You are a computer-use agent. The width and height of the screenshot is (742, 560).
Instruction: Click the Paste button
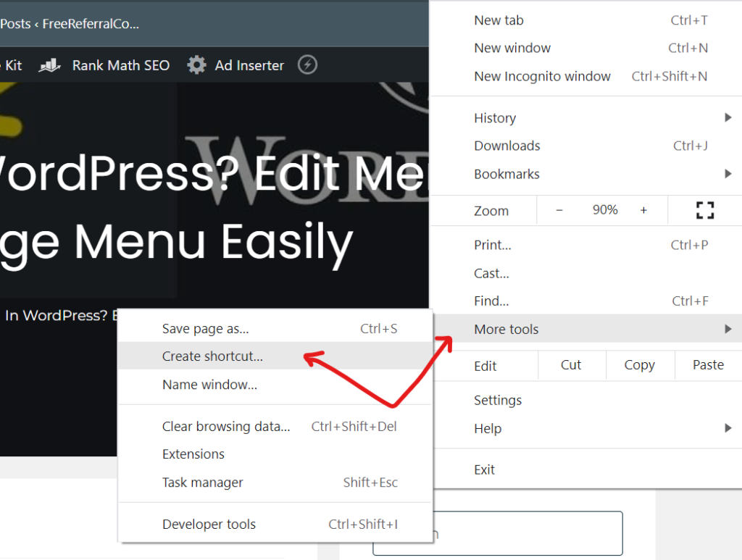pos(708,364)
